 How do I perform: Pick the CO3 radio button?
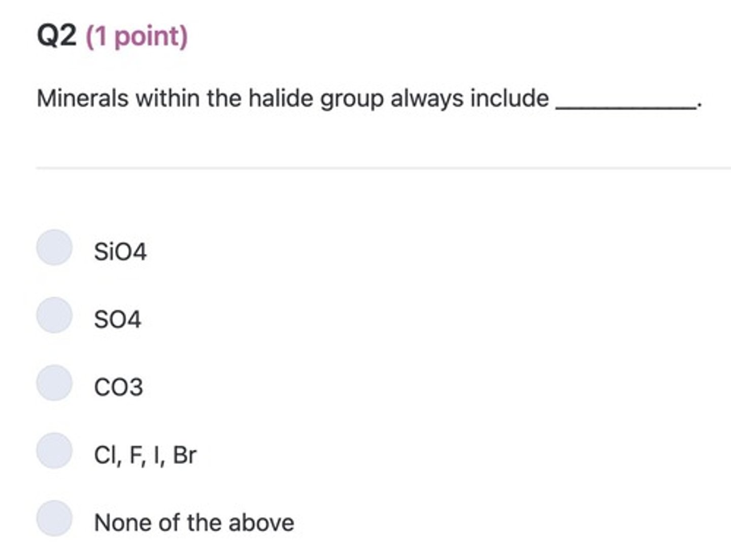(54, 383)
